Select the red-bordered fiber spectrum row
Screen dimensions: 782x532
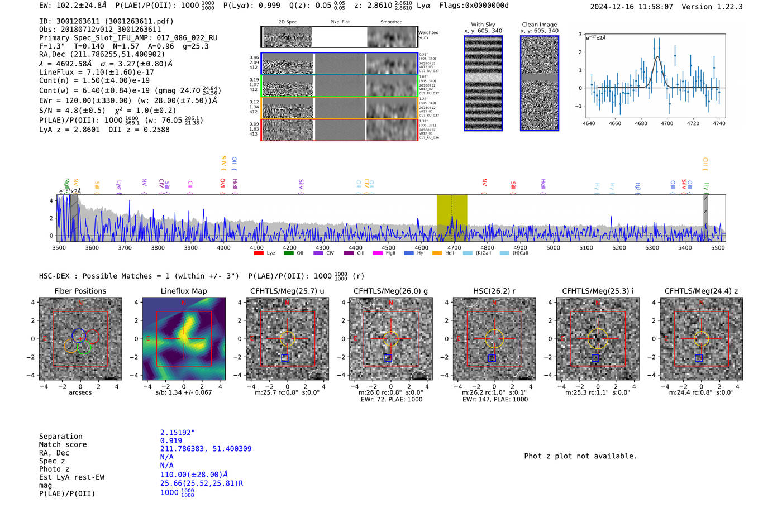(339, 130)
